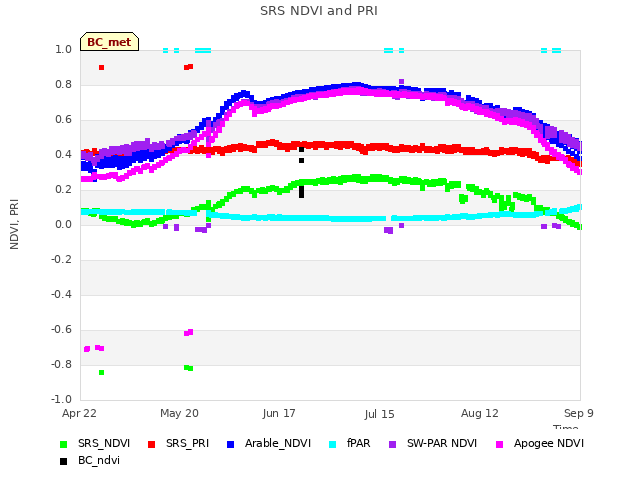Click the 0.6 y-axis tick label
Screen dimensions: 640x480
(63, 120)
